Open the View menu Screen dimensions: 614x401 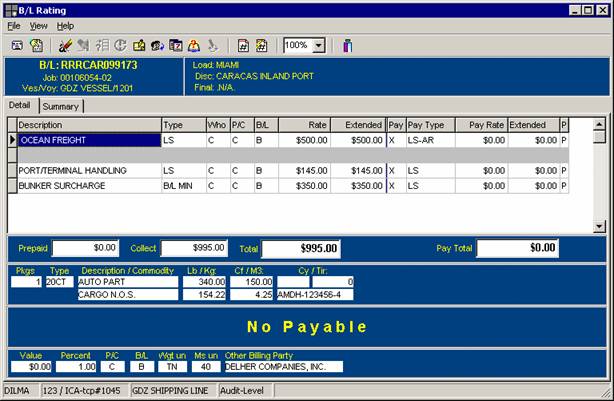coord(38,25)
